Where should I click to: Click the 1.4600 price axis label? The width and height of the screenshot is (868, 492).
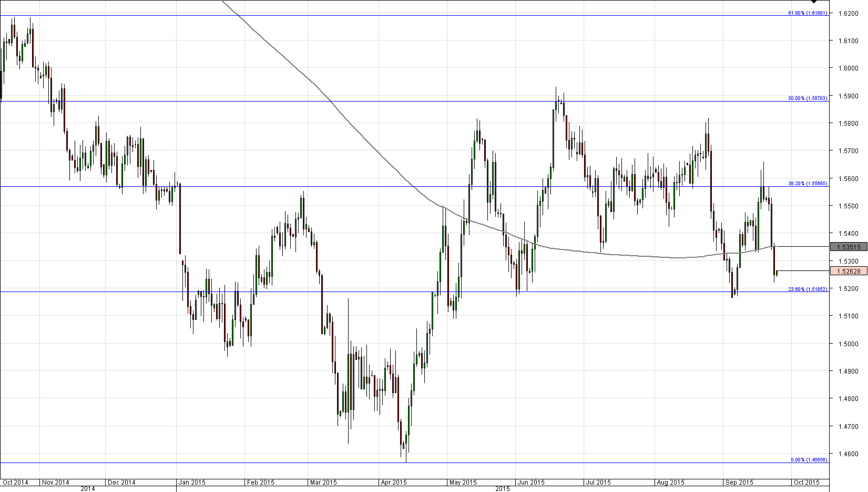tap(848, 454)
